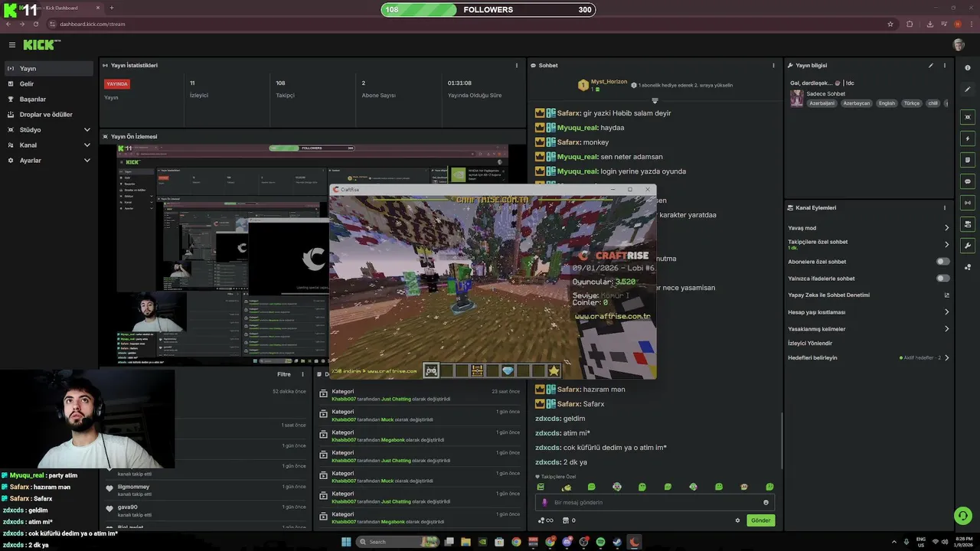Expand Yasaklanmış kelimeler option

(946, 329)
